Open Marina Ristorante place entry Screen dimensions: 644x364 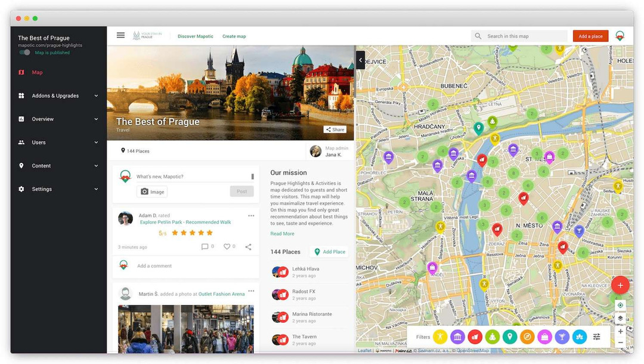pyautogui.click(x=309, y=317)
